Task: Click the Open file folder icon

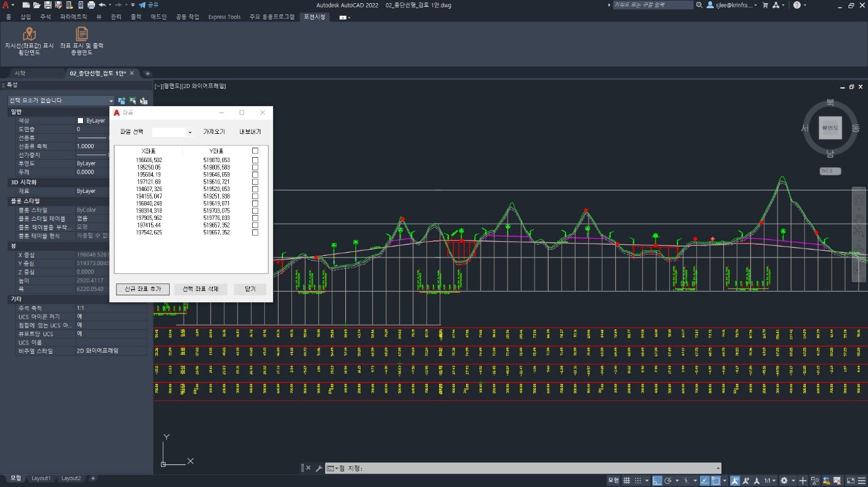Action: 36,5
